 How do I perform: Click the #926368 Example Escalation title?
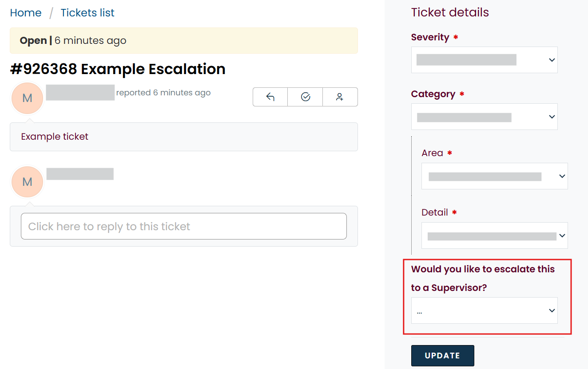coord(118,69)
